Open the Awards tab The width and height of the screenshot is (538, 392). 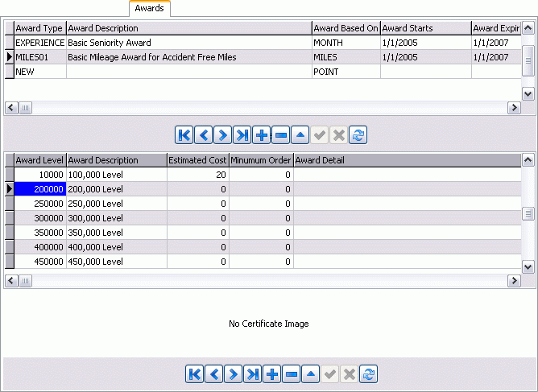point(149,8)
